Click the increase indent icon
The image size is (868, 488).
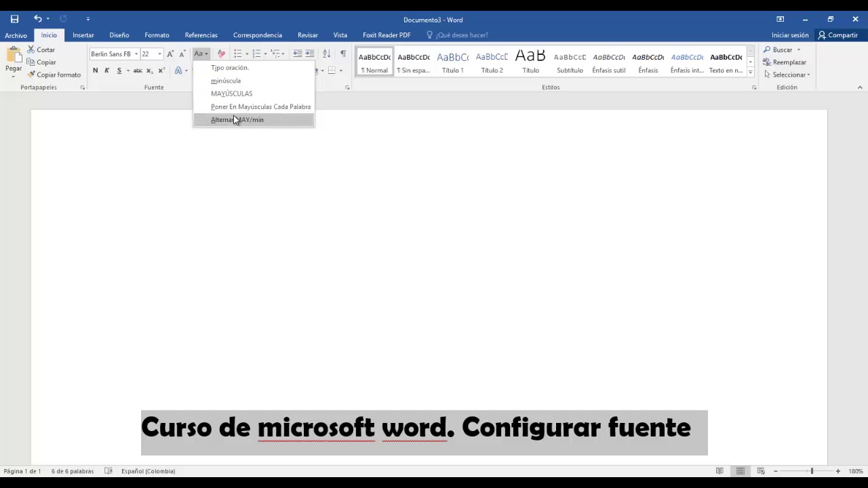click(x=309, y=54)
